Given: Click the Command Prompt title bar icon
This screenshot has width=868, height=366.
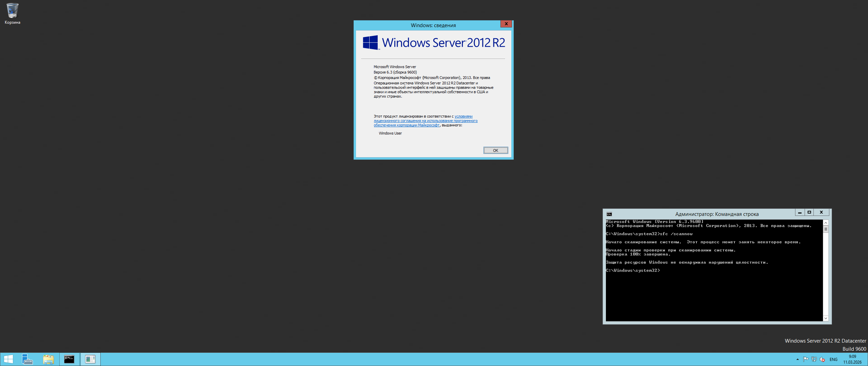Looking at the screenshot, I should point(609,214).
